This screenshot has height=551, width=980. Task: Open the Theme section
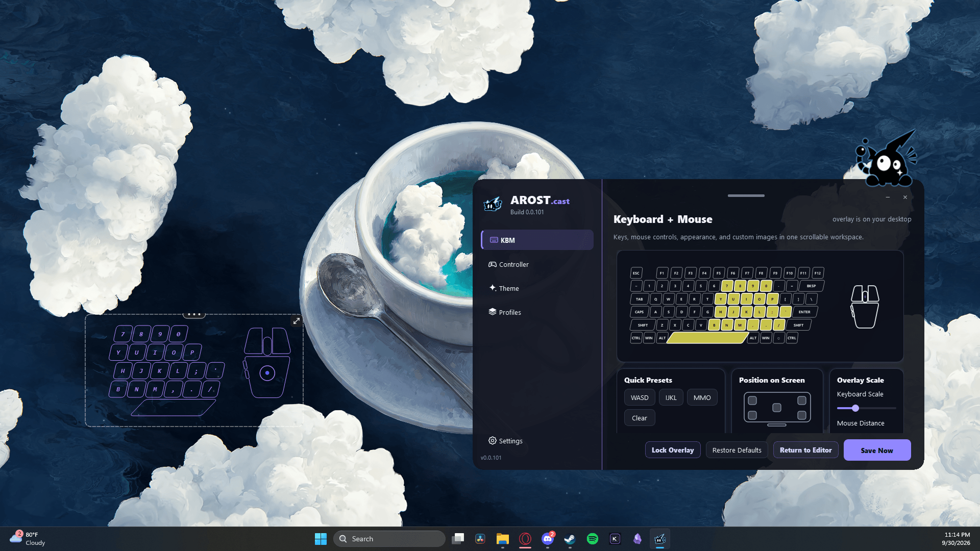[537, 288]
